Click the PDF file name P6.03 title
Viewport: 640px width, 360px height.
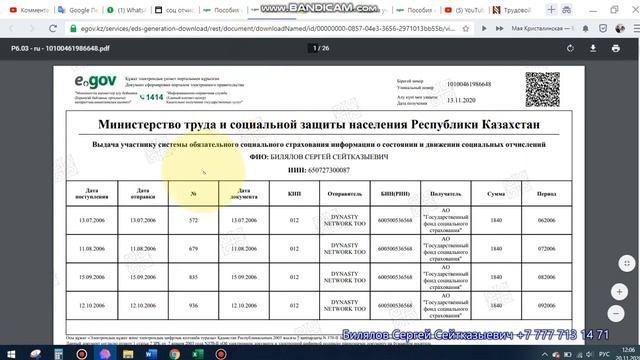tap(60, 48)
